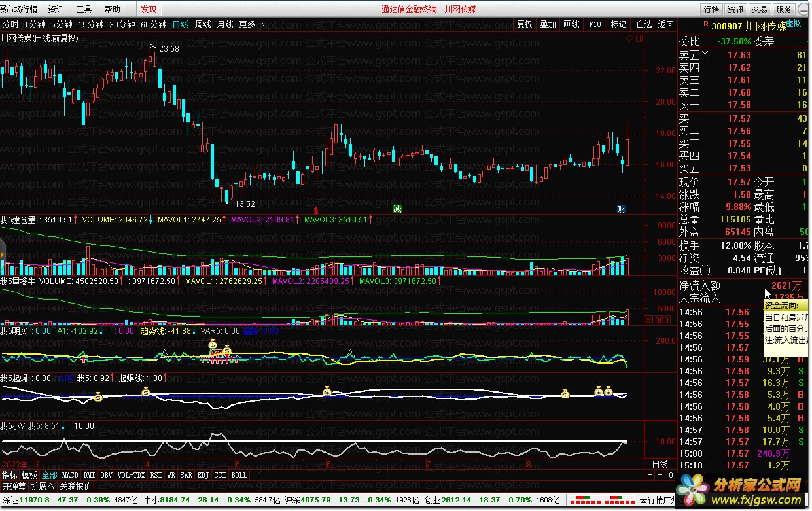Click the plus zoom button under the chart
Viewport: 812px width, 511px height.
click(x=650, y=475)
